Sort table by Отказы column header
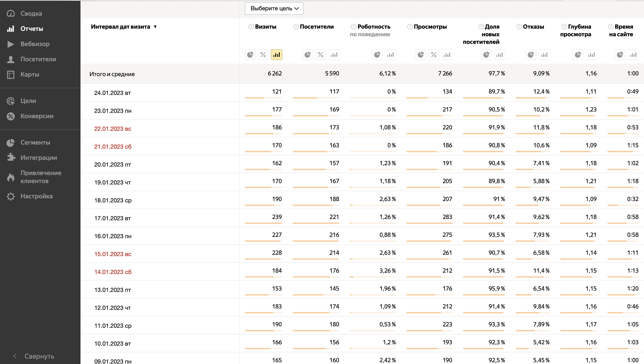The width and height of the screenshot is (644, 364). [x=533, y=27]
